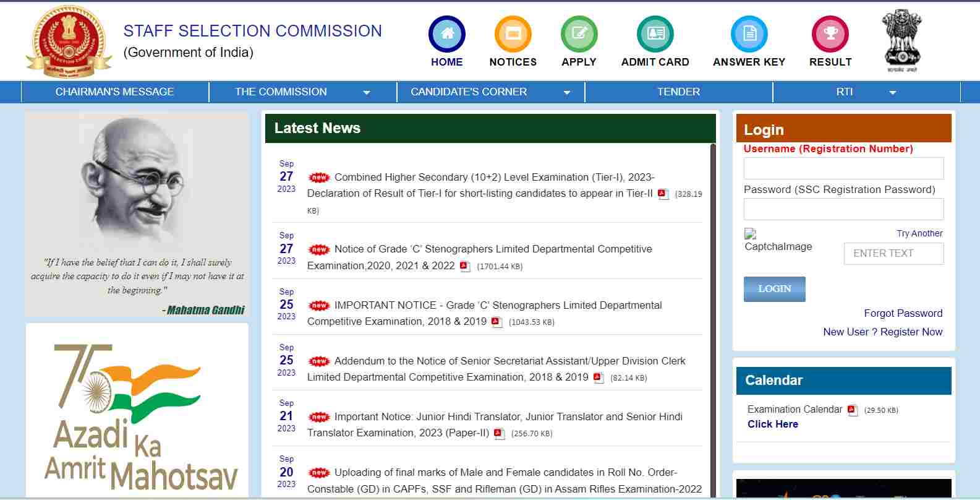Click STAFF SELECTION COMMISSION title text
This screenshot has height=500, width=980.
[x=252, y=31]
